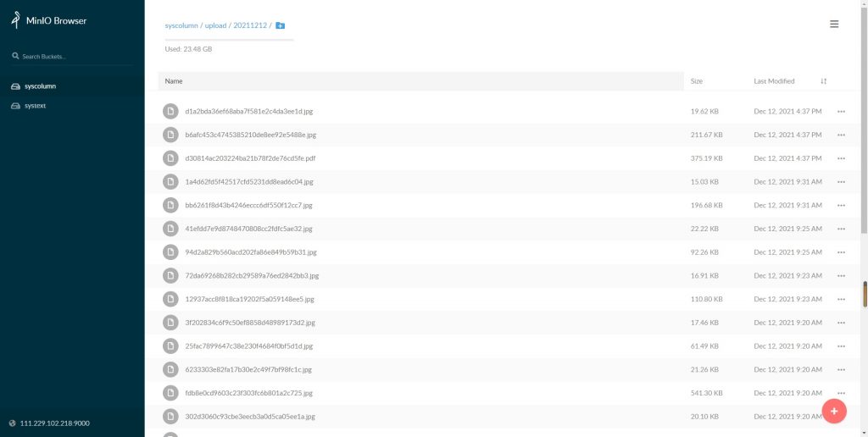Sort by the Last Modified column header
This screenshot has width=868, height=437.
(774, 81)
